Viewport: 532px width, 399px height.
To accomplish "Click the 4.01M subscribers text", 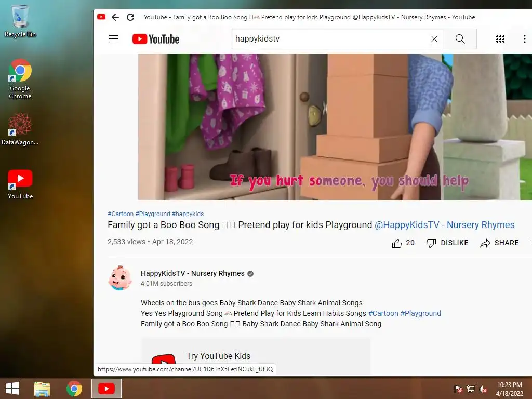I will (x=166, y=284).
